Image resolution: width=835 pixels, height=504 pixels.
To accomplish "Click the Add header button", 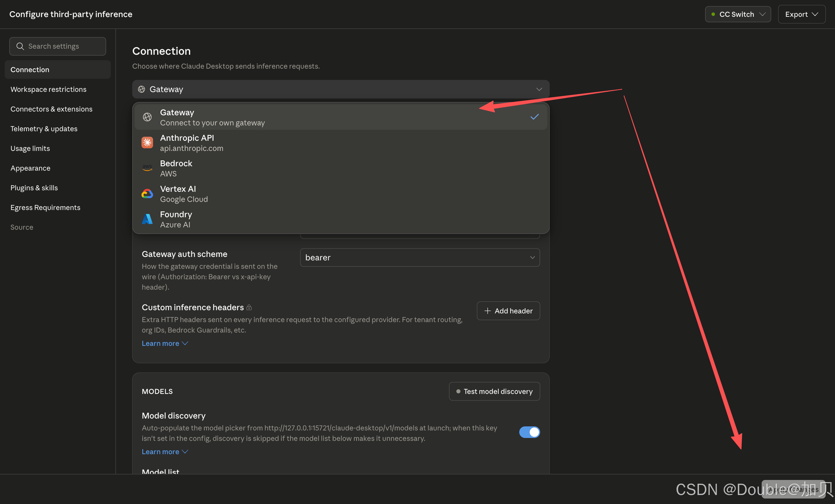I will pos(508,311).
